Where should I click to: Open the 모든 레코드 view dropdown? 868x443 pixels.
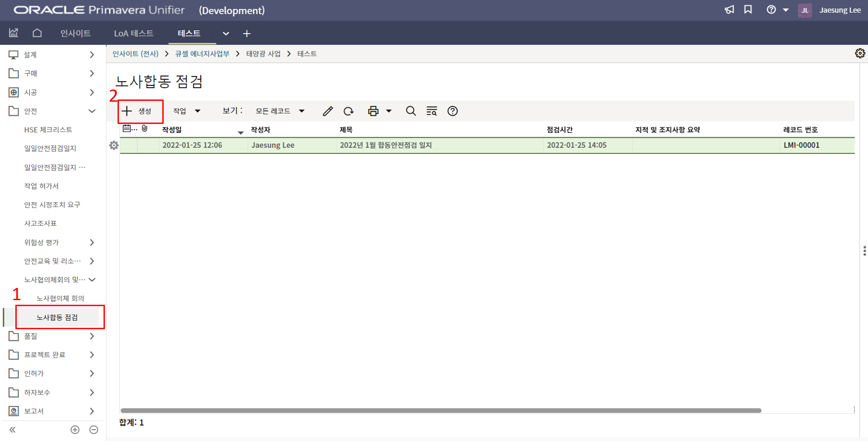[280, 111]
